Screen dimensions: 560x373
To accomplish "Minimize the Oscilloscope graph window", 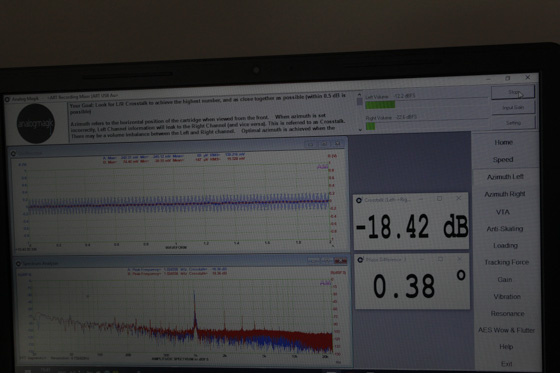I will point(310,144).
